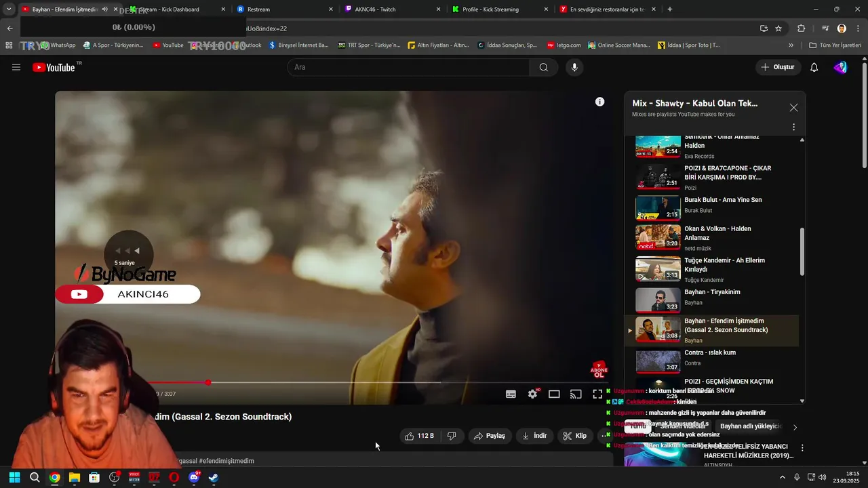Show hidden system tray icons

tap(783, 477)
